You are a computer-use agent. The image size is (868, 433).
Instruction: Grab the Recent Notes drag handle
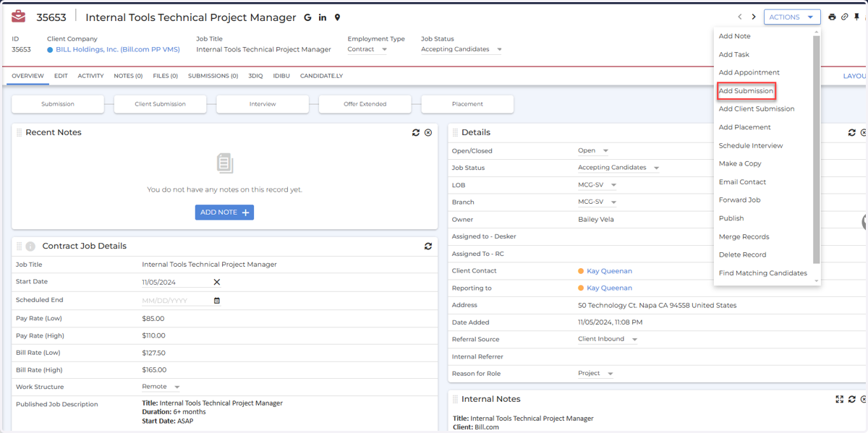click(20, 132)
